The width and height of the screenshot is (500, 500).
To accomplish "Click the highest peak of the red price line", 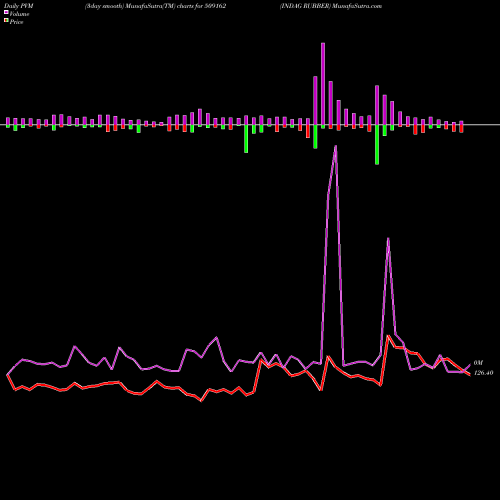I will [388, 336].
